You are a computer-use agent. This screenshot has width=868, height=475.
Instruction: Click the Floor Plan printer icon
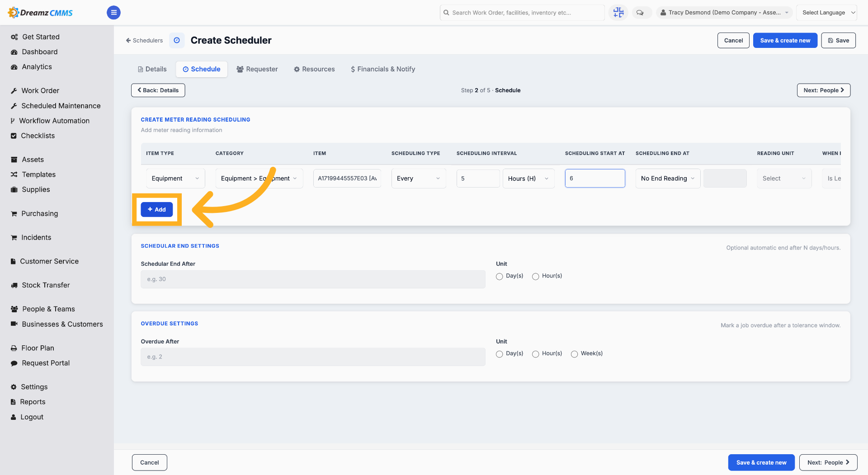tap(14, 348)
